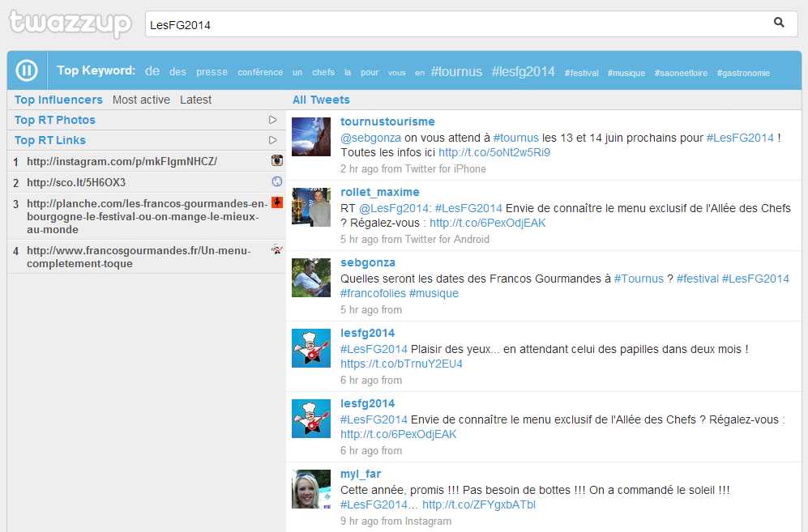Open the t.co/bTrnuY2EU4 link
The height and width of the screenshot is (532, 808).
coord(401,364)
